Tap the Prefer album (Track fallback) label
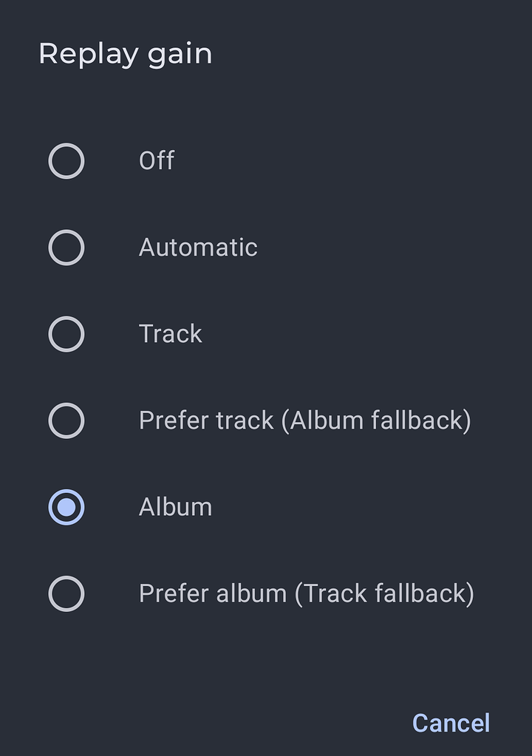This screenshot has width=532, height=756. click(x=308, y=593)
